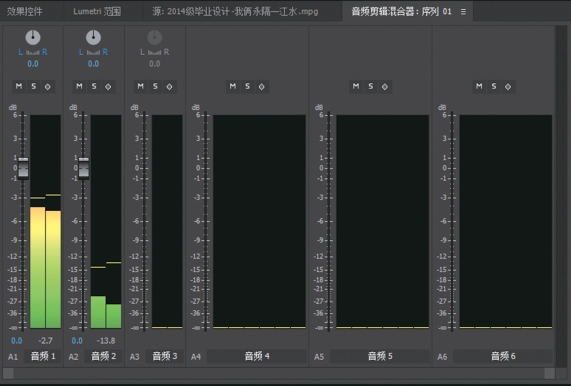The width and height of the screenshot is (571, 386).
Task: Select the 源: 2014级毕业设计 source tab
Action: click(235, 11)
